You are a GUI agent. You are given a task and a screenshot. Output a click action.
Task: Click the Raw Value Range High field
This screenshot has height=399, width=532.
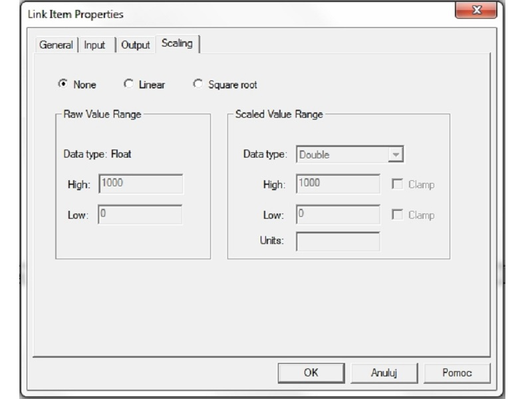coord(140,184)
